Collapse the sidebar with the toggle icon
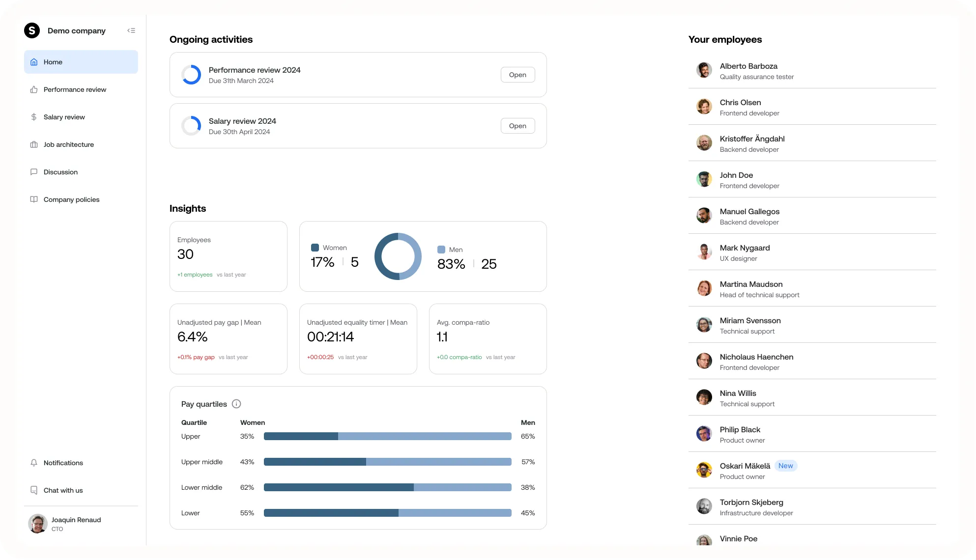Image resolution: width=976 pixels, height=560 pixels. click(x=131, y=30)
